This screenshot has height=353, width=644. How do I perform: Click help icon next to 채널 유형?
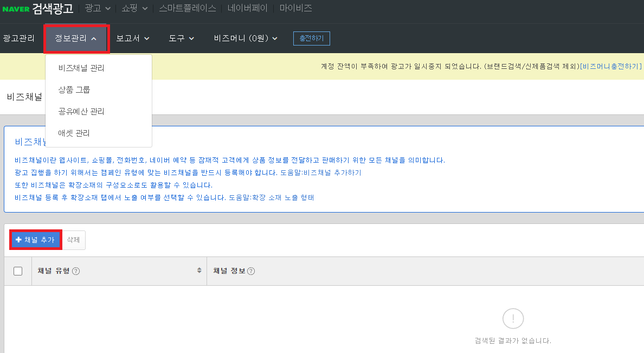pyautogui.click(x=76, y=271)
